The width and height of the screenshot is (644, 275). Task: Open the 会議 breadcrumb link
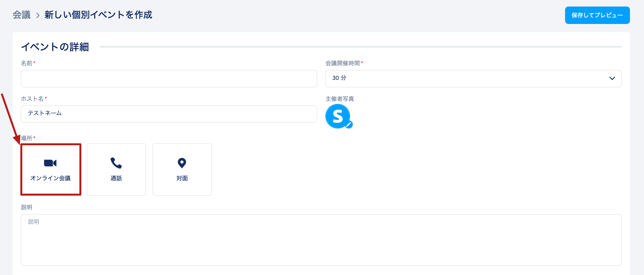(x=22, y=15)
